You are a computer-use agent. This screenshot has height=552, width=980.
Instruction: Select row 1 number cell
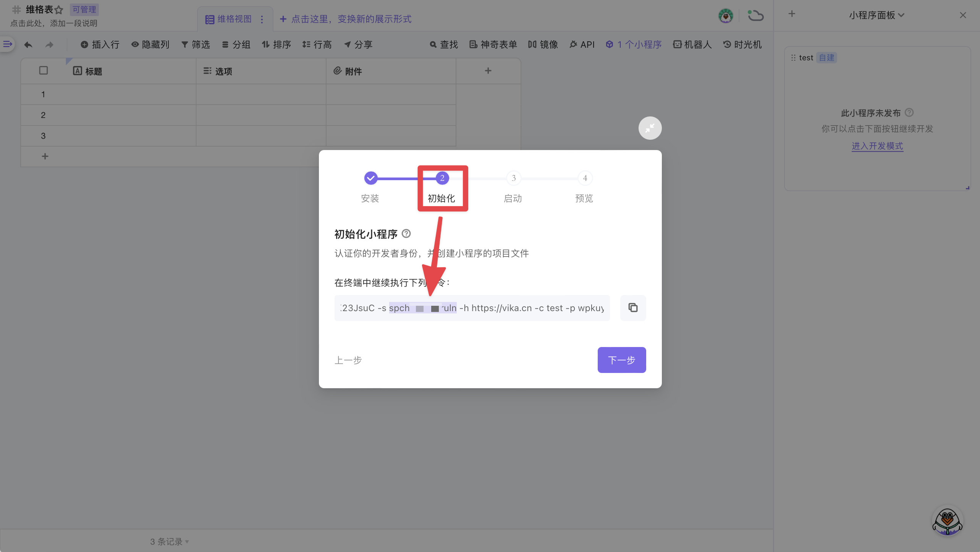click(x=43, y=94)
